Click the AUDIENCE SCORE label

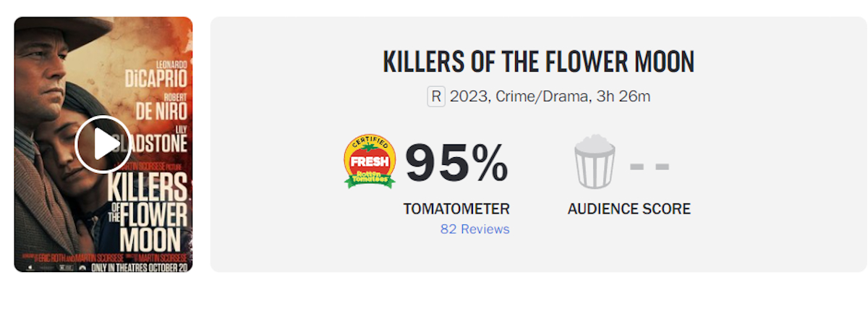tap(629, 209)
